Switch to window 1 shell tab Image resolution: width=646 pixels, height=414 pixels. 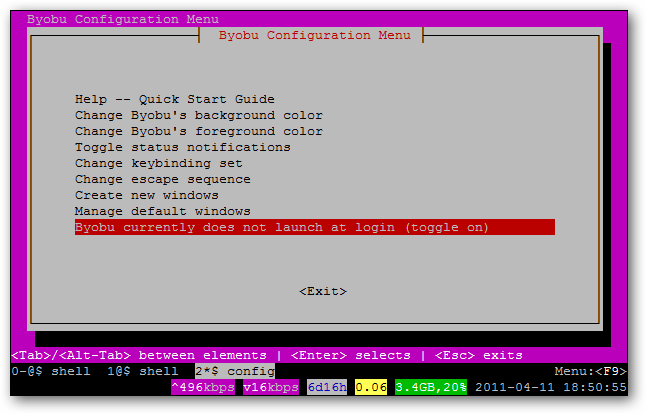(143, 372)
